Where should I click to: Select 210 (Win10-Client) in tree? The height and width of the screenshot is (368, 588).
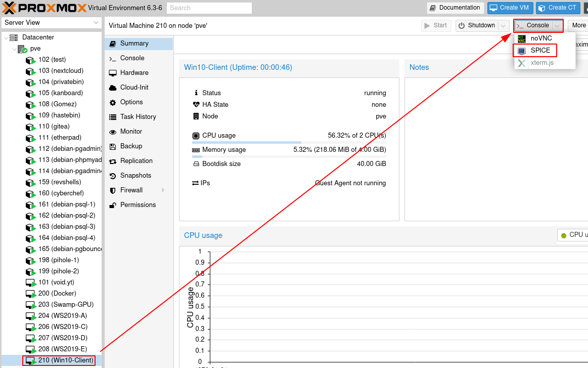coord(52,360)
